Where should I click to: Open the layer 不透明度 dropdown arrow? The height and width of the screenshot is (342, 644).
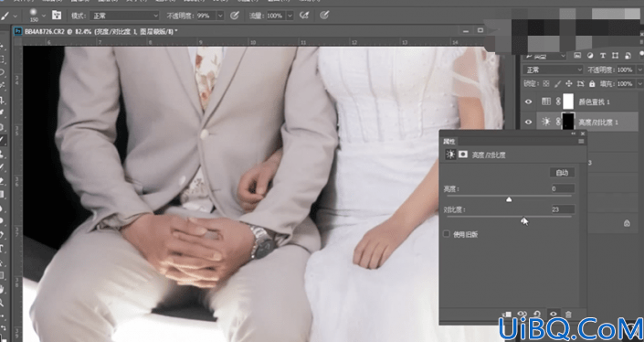pyautogui.click(x=639, y=69)
